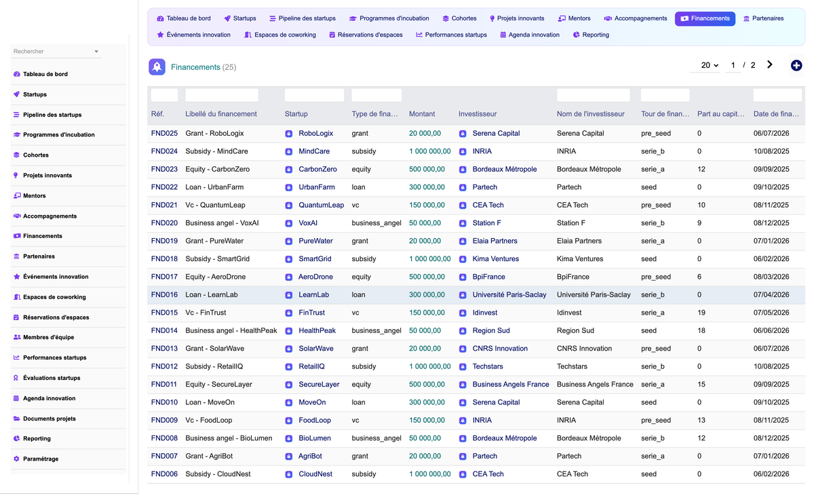Open the Reporting tab in top navigation
This screenshot has width=814, height=504.
[591, 35]
